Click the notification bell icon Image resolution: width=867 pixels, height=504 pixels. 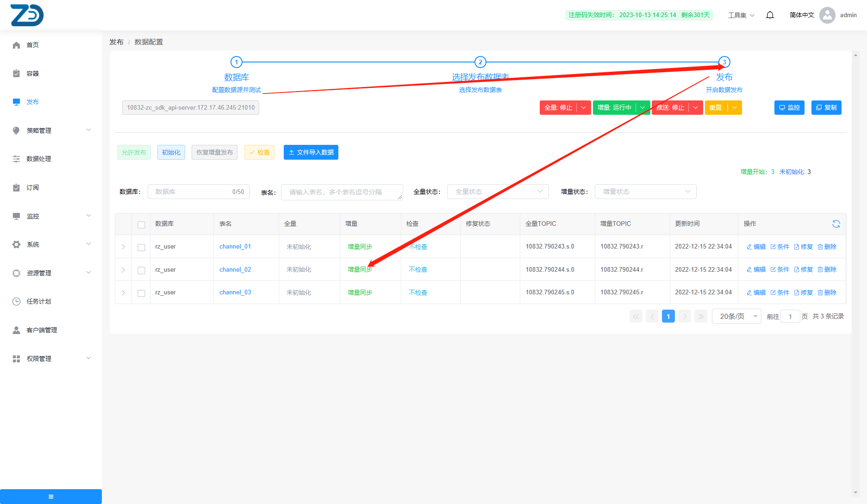coord(770,15)
